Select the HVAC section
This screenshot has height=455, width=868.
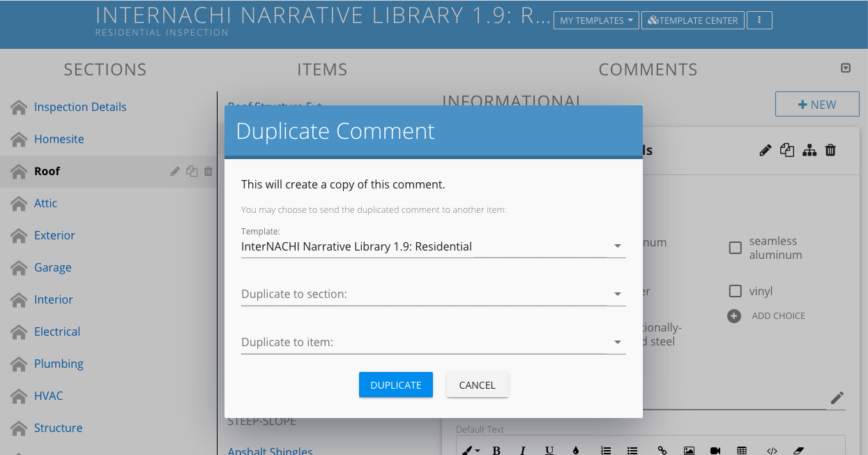[49, 396]
